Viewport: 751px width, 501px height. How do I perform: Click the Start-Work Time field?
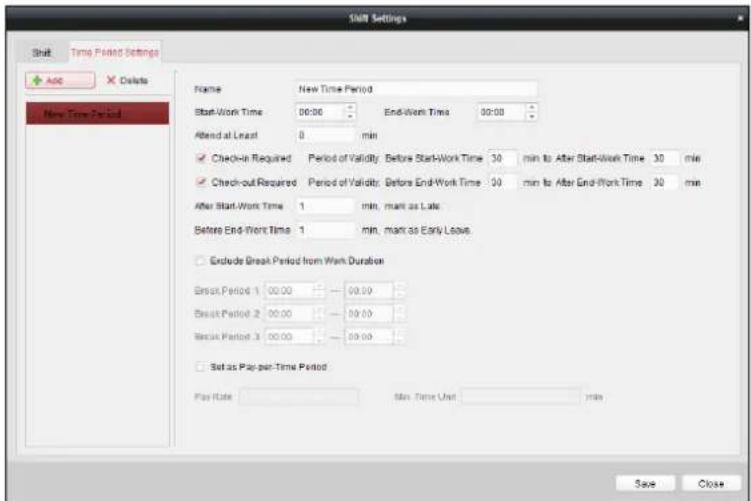(x=319, y=112)
